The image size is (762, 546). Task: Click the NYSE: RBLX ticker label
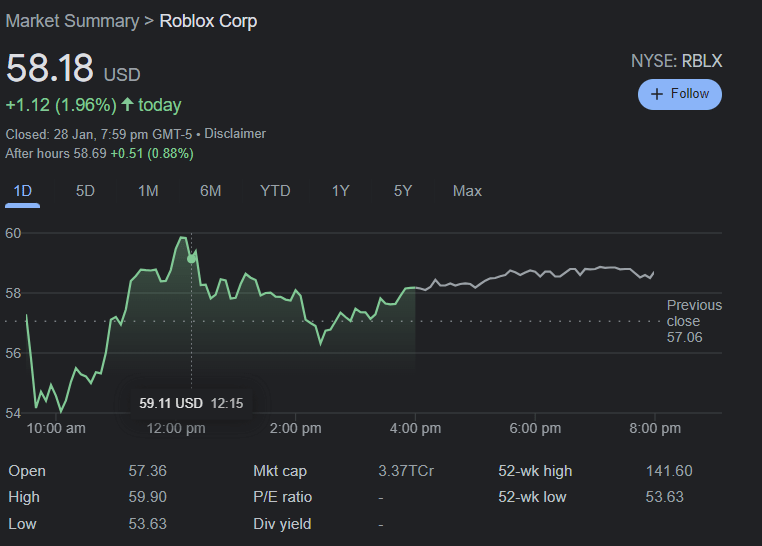pyautogui.click(x=676, y=61)
